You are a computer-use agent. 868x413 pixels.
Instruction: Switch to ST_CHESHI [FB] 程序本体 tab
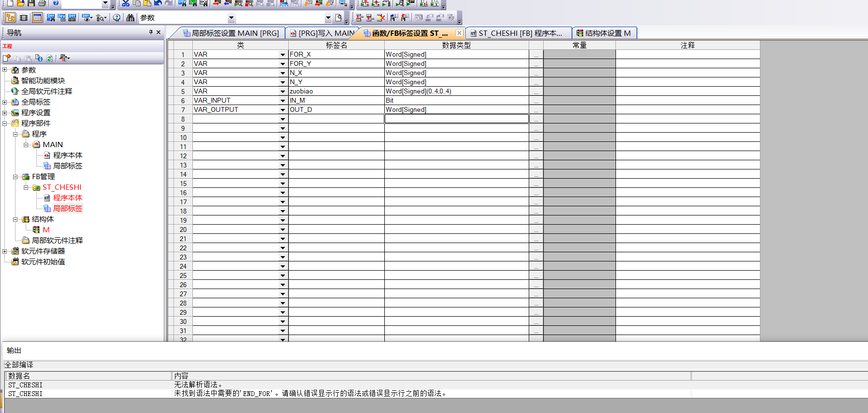(519, 33)
